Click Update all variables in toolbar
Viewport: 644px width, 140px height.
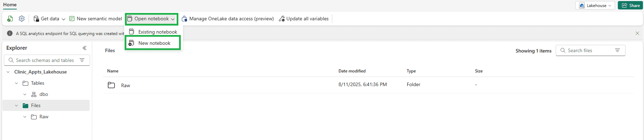pos(304,19)
